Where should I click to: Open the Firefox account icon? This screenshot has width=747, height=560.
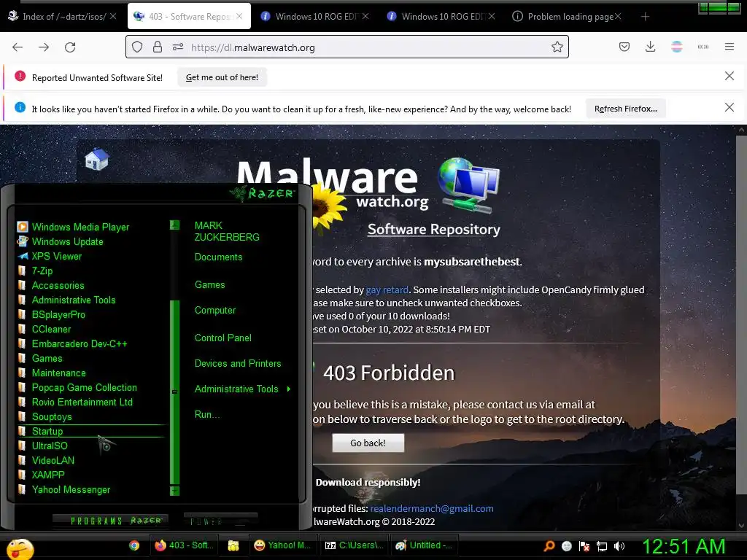click(676, 47)
